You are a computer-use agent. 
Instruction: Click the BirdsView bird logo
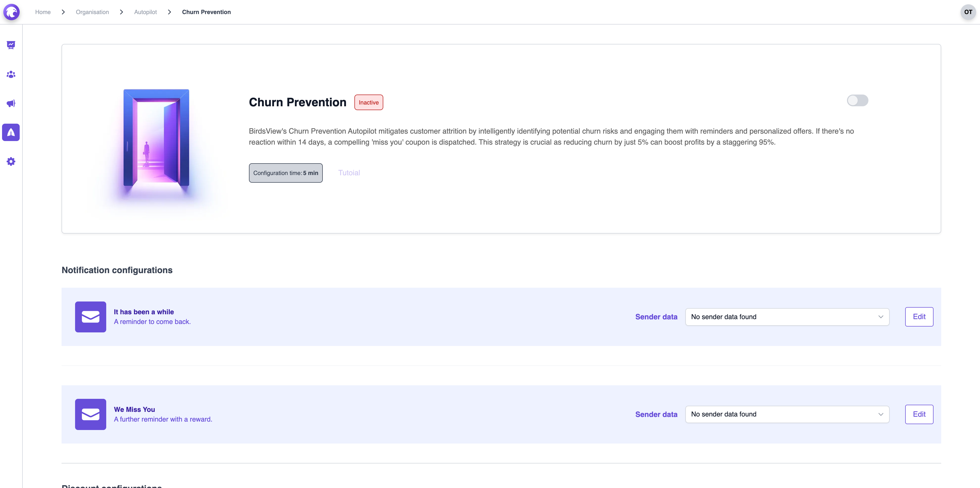coord(11,12)
